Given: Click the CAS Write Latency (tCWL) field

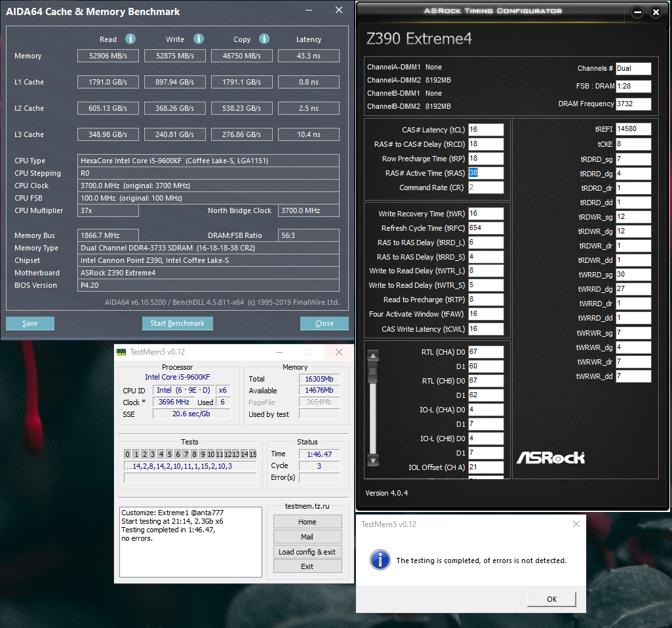Looking at the screenshot, I should (x=486, y=329).
